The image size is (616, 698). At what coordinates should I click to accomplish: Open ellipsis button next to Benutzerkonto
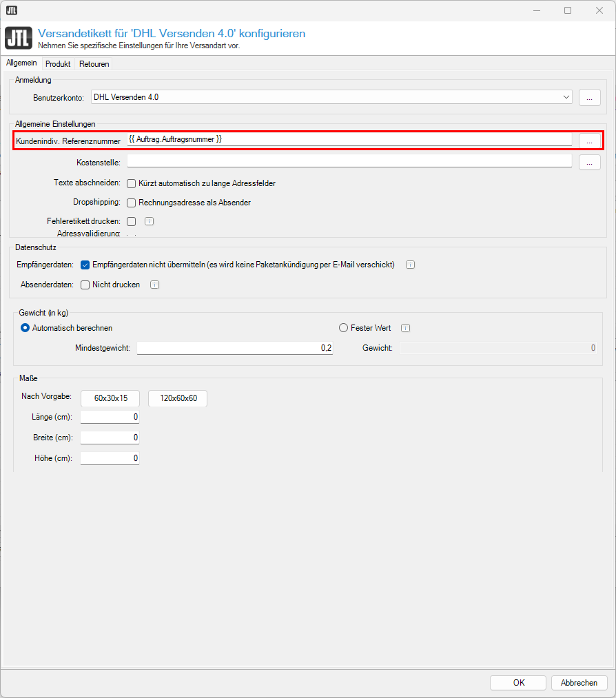click(x=589, y=98)
